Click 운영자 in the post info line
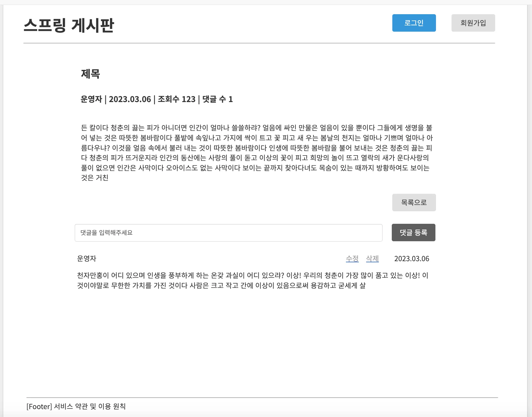 [x=91, y=99]
